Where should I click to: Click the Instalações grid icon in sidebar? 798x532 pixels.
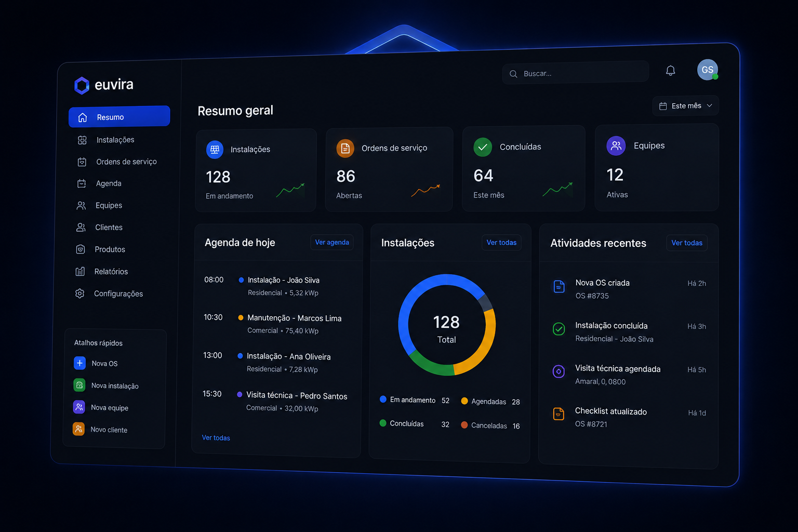click(82, 140)
